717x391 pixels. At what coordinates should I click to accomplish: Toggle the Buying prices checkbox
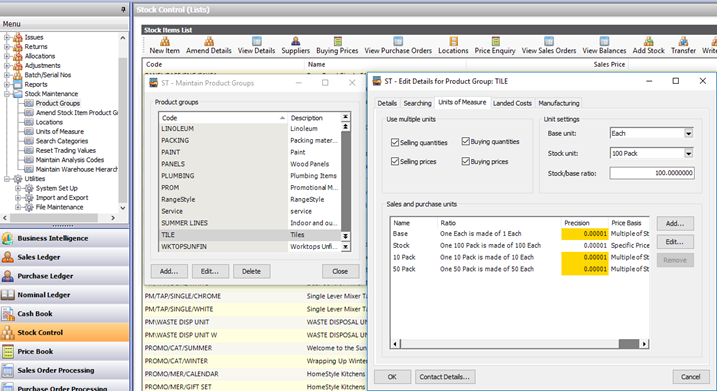pos(466,161)
